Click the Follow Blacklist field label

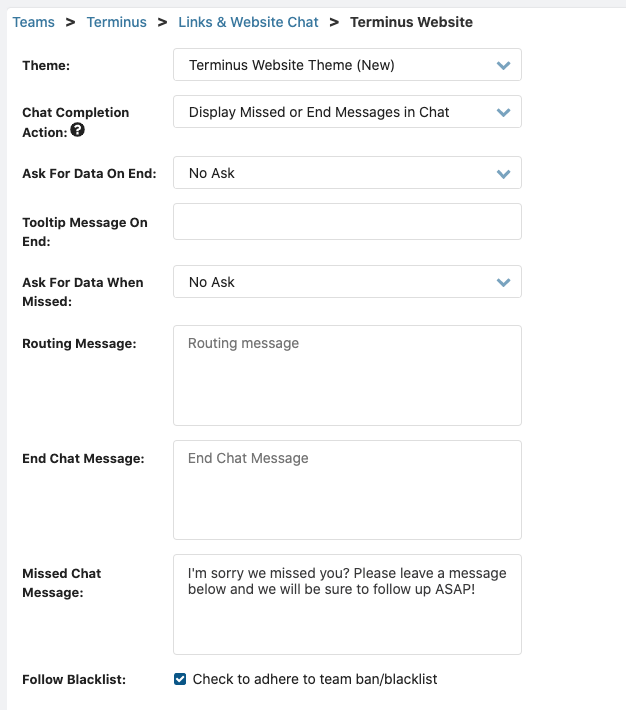(x=74, y=680)
